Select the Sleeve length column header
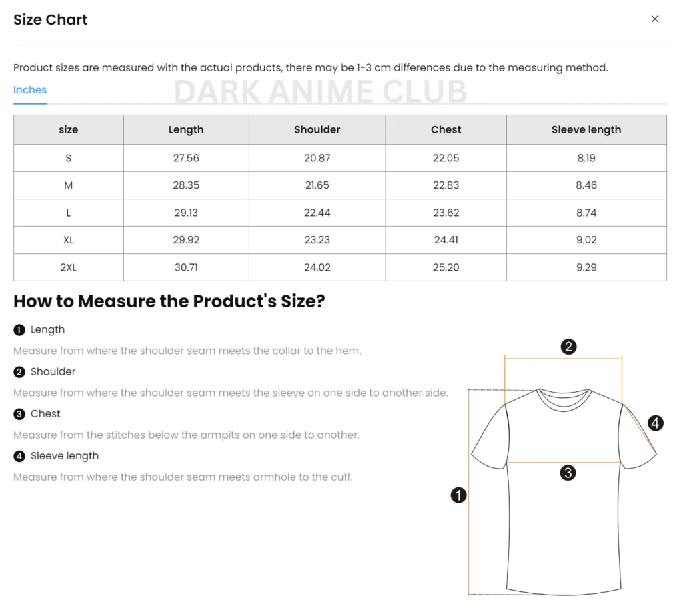683x616 pixels. [x=586, y=130]
